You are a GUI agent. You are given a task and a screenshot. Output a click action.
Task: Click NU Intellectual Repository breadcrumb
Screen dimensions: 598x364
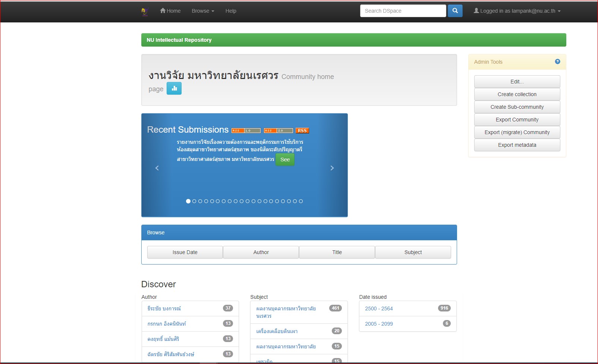click(179, 40)
